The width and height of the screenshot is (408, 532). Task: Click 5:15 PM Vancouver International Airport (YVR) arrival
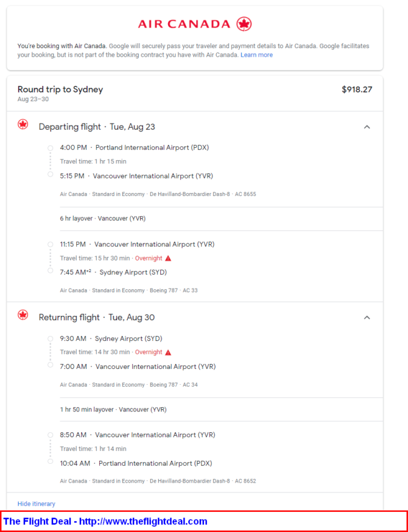coord(136,176)
